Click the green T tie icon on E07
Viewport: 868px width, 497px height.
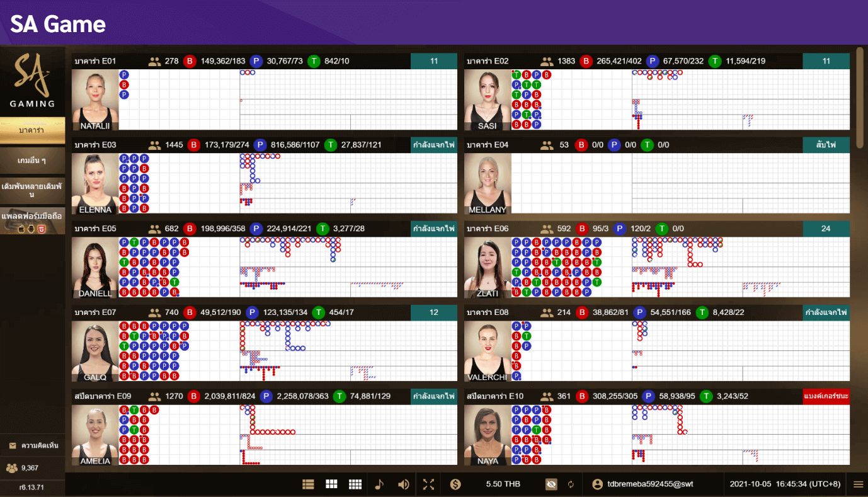(x=318, y=312)
